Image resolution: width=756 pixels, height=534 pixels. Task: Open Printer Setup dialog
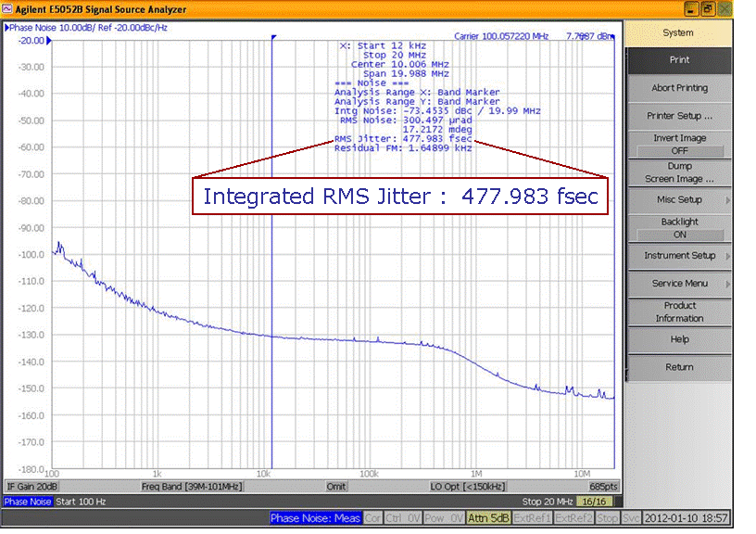click(678, 116)
